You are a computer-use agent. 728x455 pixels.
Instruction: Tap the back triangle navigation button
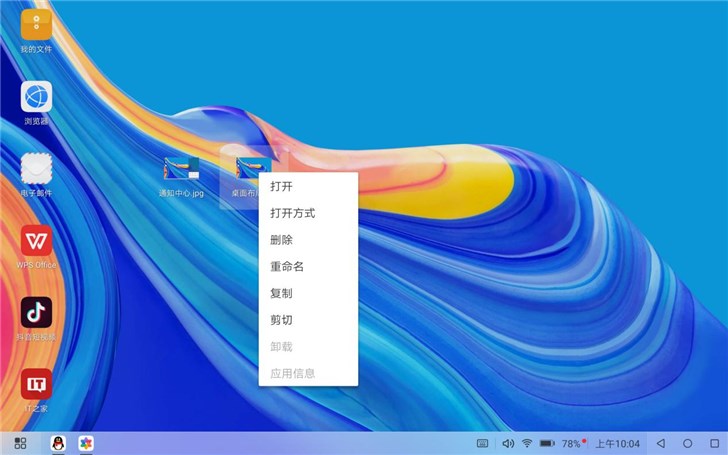coord(661,443)
